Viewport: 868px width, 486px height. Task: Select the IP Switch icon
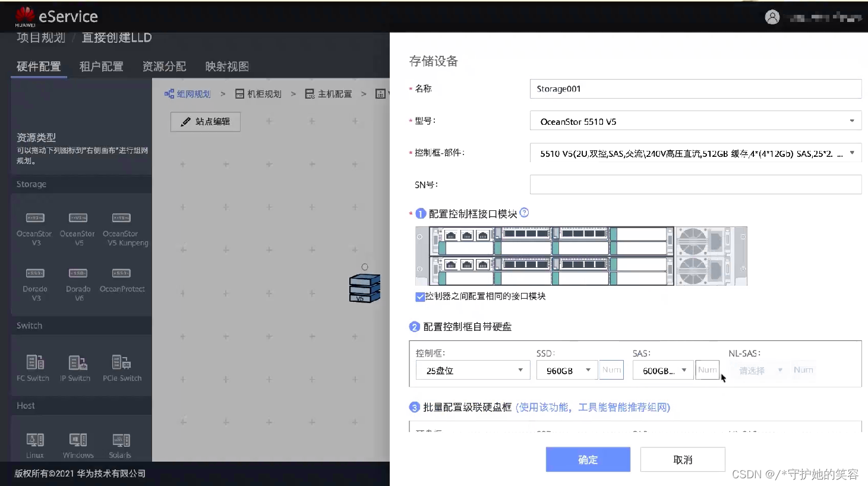78,362
